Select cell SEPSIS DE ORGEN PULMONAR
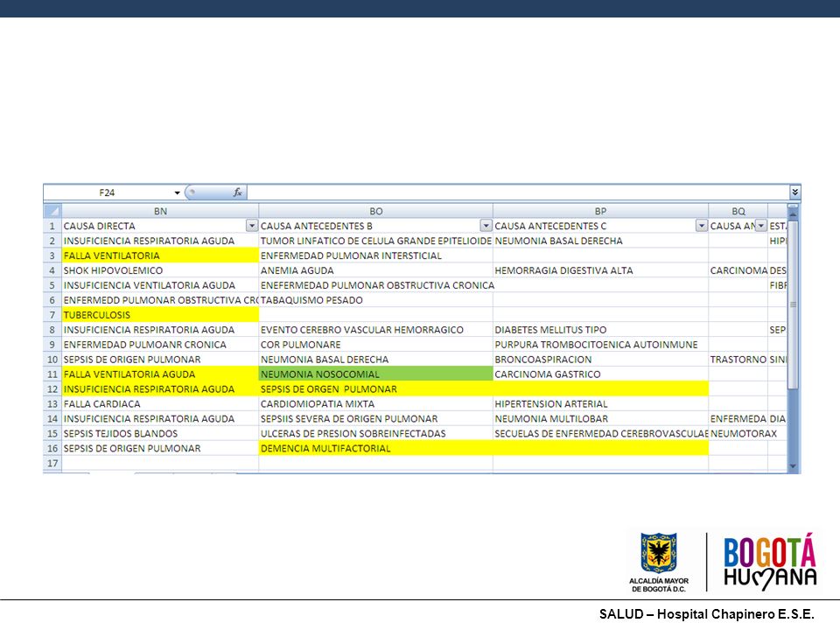840x630 pixels. (375, 388)
